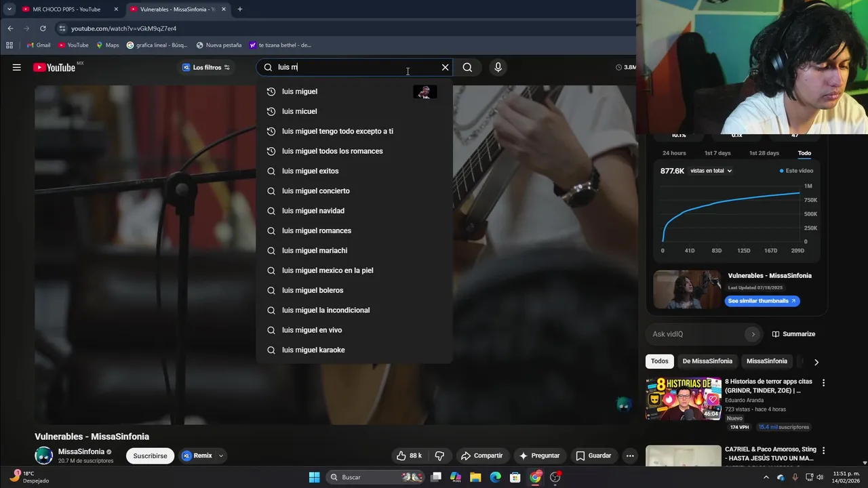Select the 1st 28 days stats tab
This screenshot has width=868, height=488.
764,153
